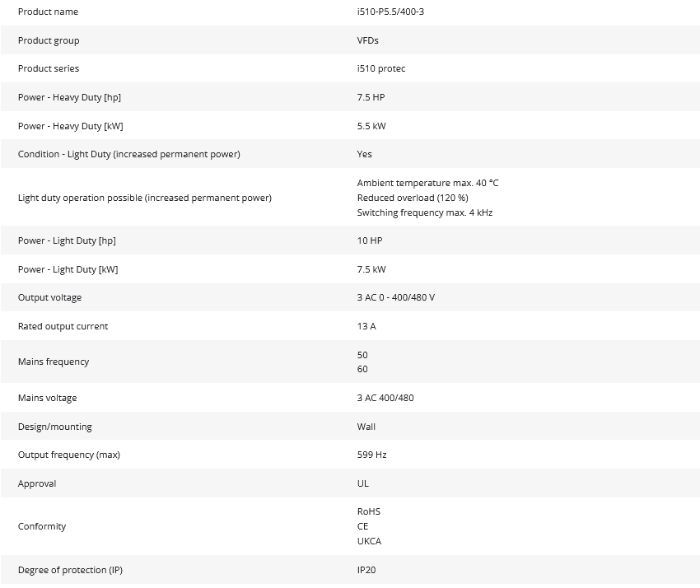Click the "Mains frequency" row label
This screenshot has height=588, width=700.
click(54, 362)
